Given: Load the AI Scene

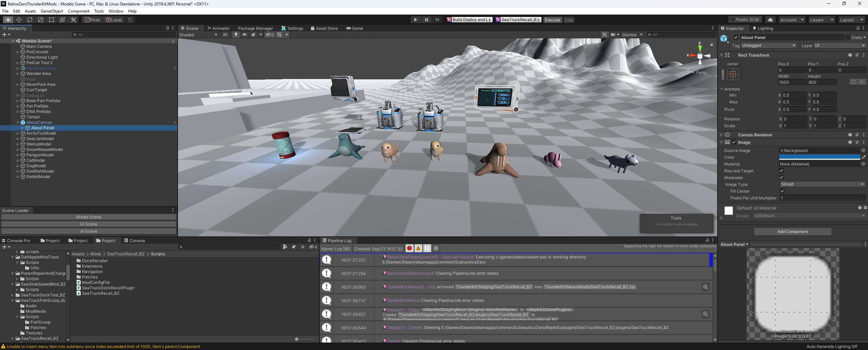Looking at the screenshot, I should point(88,231).
